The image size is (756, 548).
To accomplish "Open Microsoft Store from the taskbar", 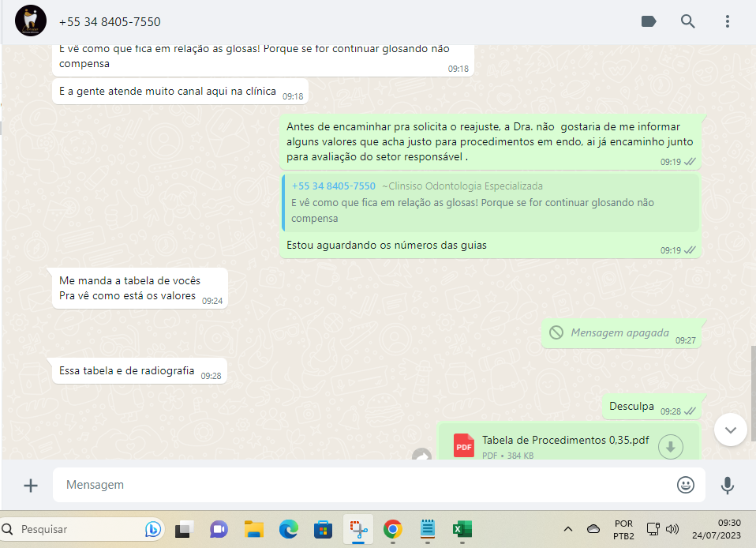I will [323, 530].
